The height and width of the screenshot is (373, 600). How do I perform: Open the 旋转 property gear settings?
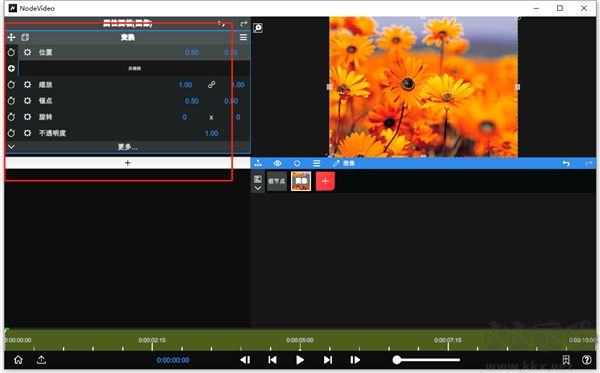[x=28, y=117]
